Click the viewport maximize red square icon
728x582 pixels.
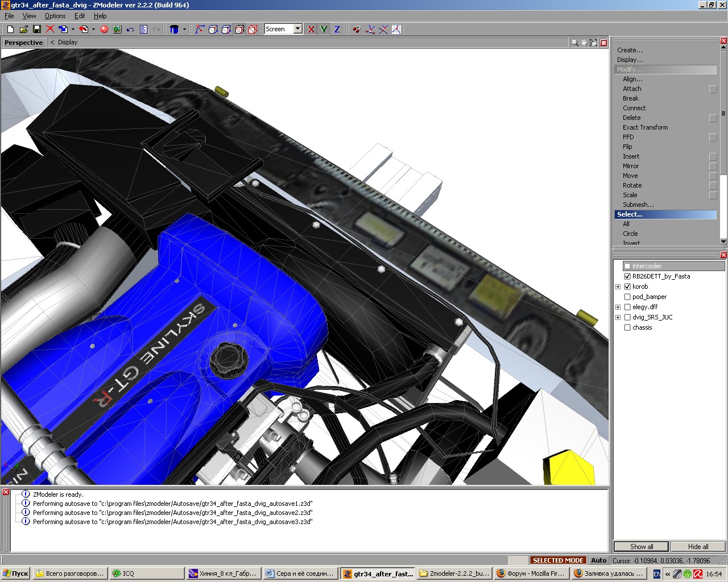[x=603, y=43]
